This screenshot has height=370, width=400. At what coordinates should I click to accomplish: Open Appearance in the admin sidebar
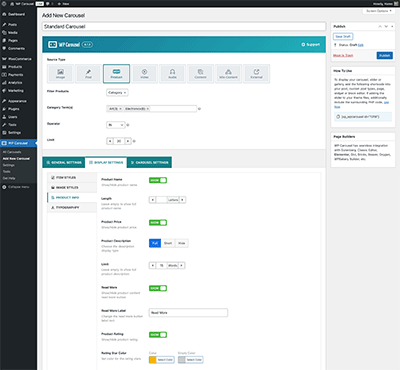[18, 101]
